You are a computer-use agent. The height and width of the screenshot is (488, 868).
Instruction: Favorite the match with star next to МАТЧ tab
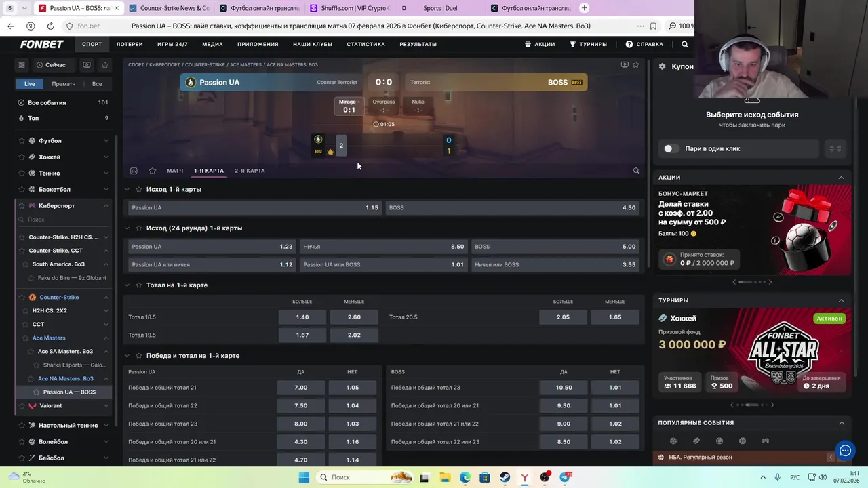pos(153,171)
